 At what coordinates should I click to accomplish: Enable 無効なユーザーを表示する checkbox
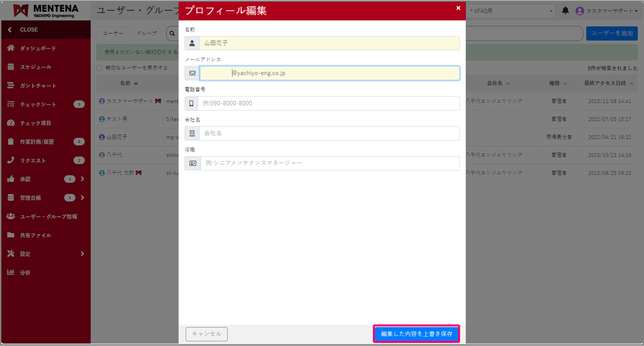(x=99, y=67)
